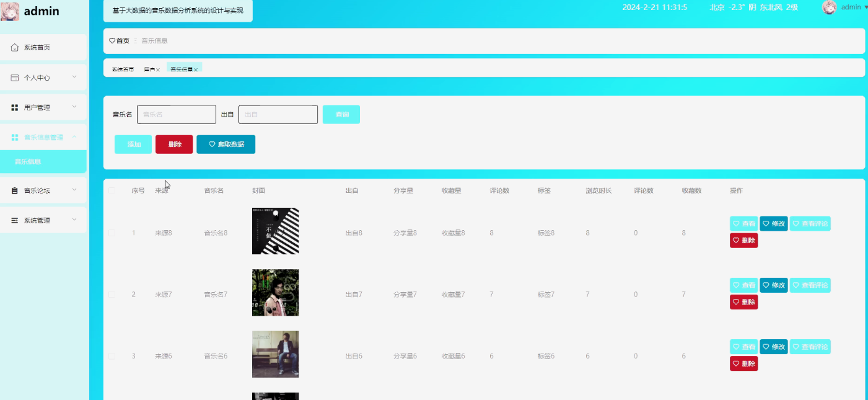Click the home icon beside 系统首页

(15, 47)
